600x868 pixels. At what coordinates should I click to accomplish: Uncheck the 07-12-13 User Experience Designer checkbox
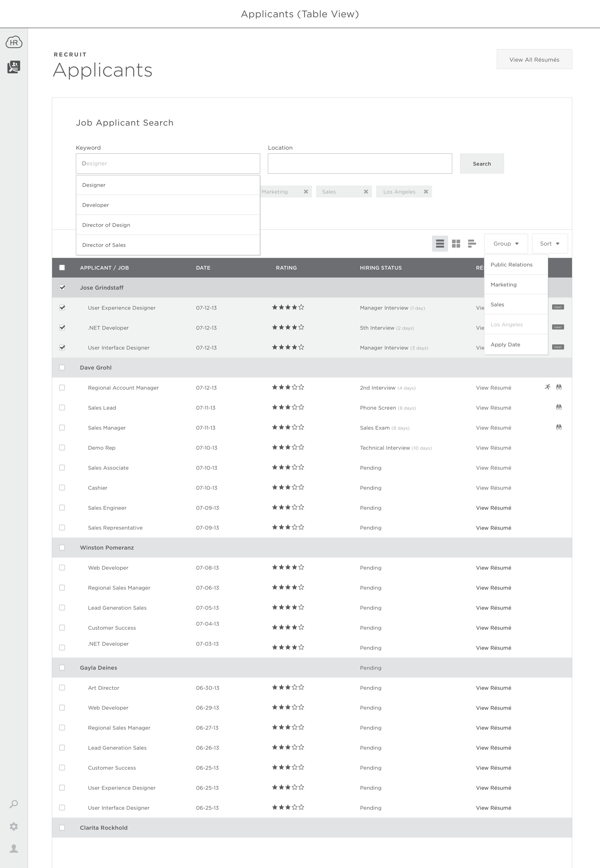[x=62, y=307]
